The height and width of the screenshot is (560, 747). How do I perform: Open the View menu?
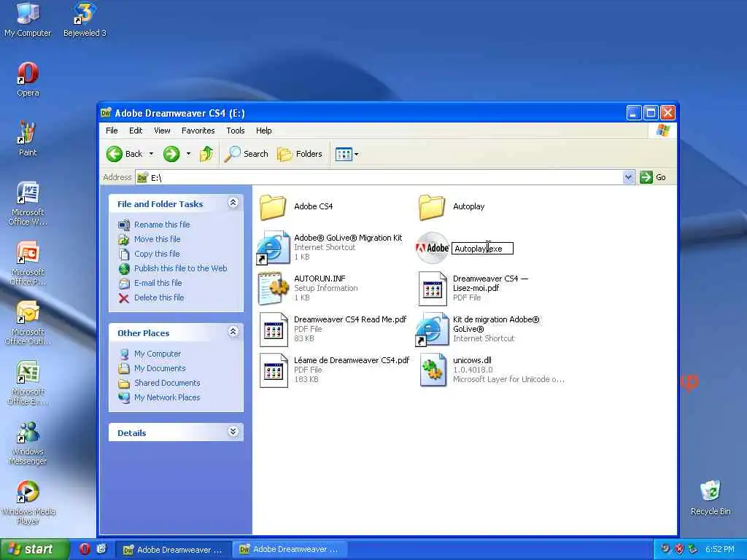click(162, 131)
